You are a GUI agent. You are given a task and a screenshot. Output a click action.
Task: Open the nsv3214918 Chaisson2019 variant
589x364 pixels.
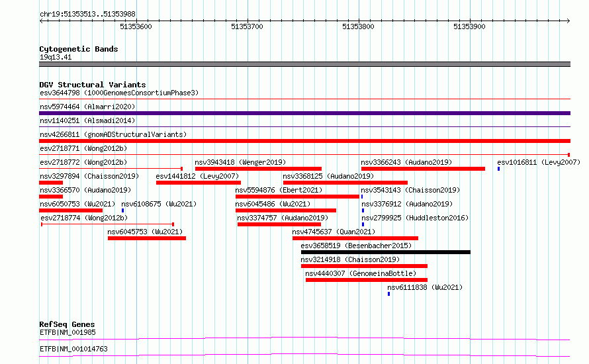[x=365, y=266]
